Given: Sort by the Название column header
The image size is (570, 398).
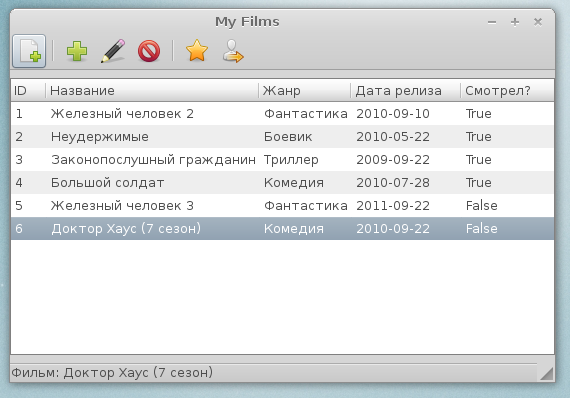Looking at the screenshot, I should [x=152, y=91].
